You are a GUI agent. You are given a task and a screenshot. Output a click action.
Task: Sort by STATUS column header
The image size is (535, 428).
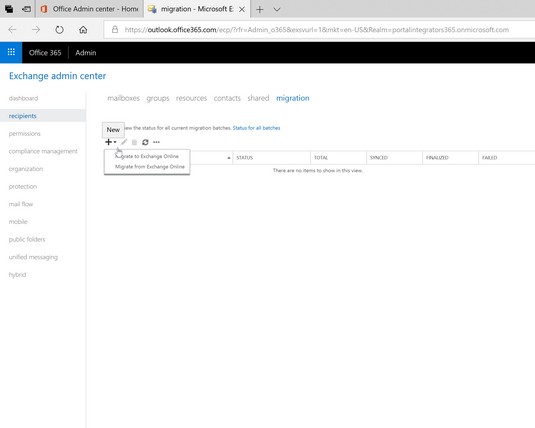point(272,158)
